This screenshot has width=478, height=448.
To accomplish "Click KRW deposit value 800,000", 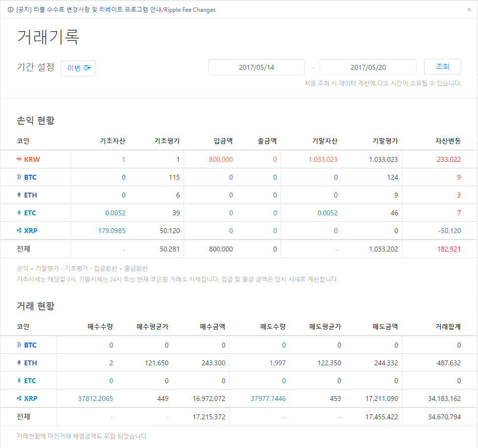I will click(x=221, y=159).
